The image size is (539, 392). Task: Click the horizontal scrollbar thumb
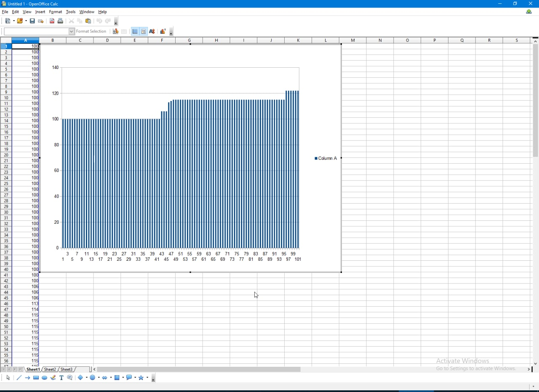(x=199, y=369)
